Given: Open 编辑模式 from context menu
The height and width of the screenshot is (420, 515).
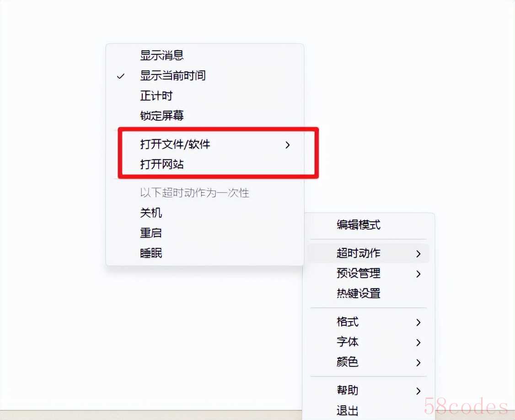Looking at the screenshot, I should click(369, 225).
